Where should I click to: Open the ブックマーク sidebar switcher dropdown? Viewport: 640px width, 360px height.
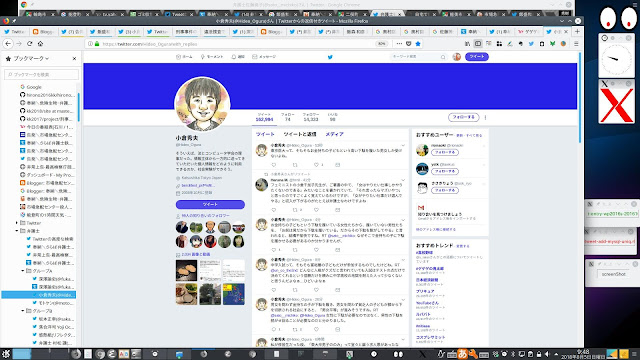[x=31, y=59]
